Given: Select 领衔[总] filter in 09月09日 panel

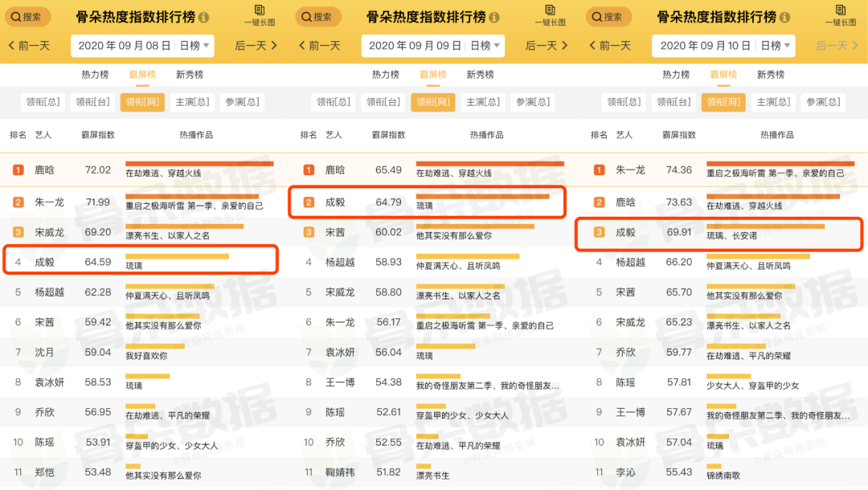Looking at the screenshot, I should pyautogui.click(x=334, y=102).
